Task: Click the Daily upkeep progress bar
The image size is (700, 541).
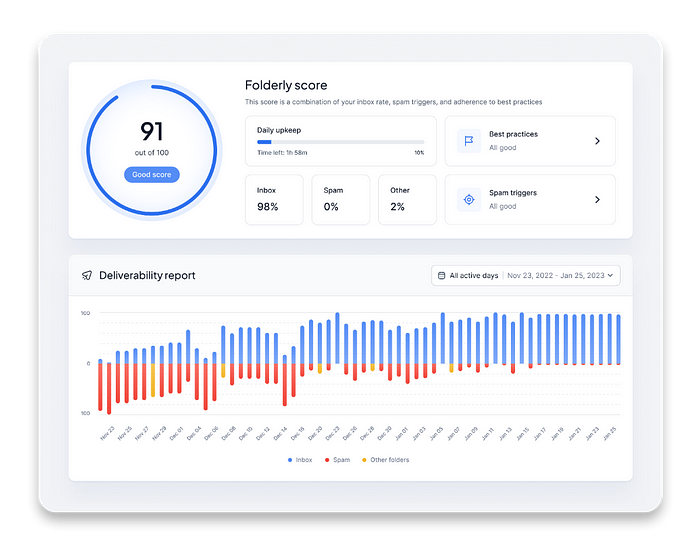Action: [341, 142]
